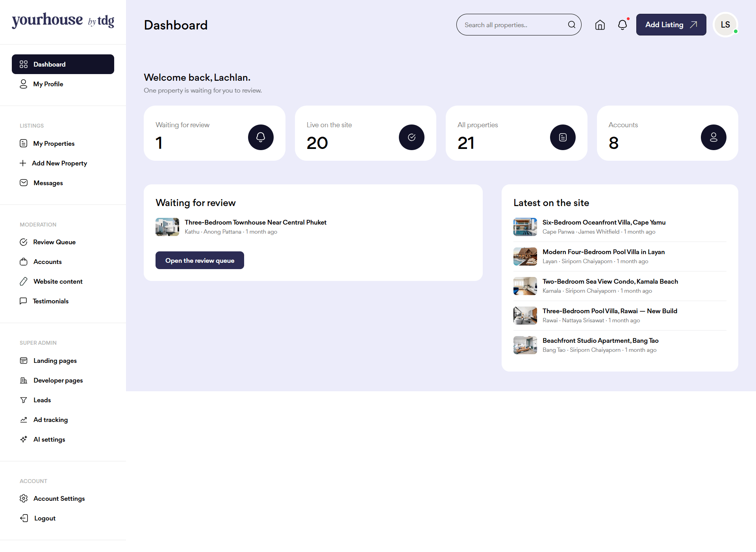The width and height of the screenshot is (756, 552).
Task: Click the search magnifier icon
Action: click(571, 25)
